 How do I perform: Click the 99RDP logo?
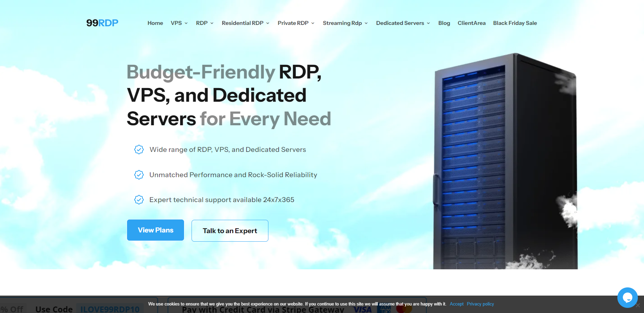click(102, 23)
